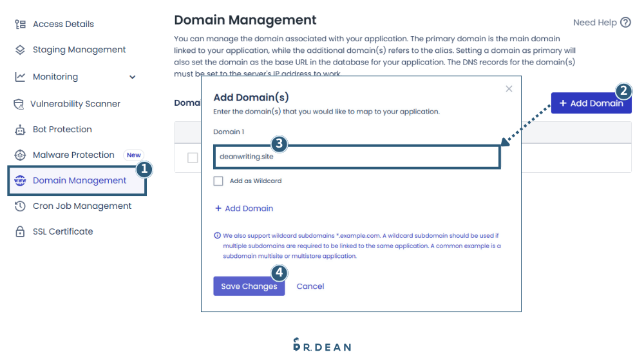The width and height of the screenshot is (644, 361).
Task: Click the Monitoring chart icon
Action: click(20, 77)
